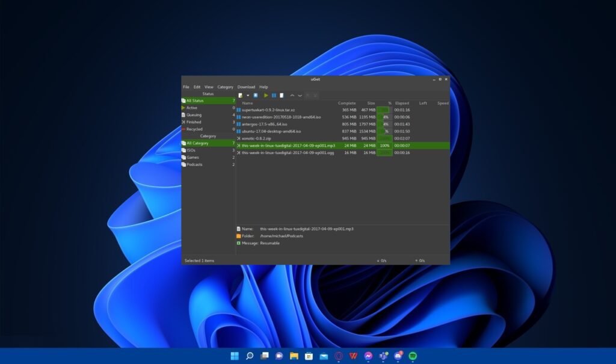The width and height of the screenshot is (616, 364).
Task: Open File Explorer from the taskbar
Action: (294, 356)
